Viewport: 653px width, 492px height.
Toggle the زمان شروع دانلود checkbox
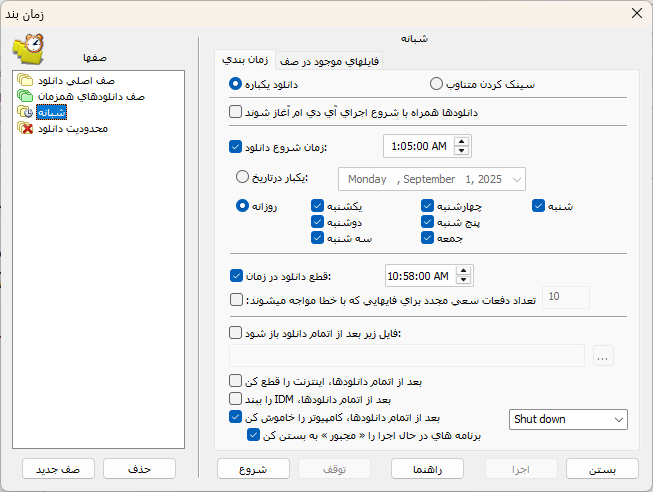tap(235, 147)
